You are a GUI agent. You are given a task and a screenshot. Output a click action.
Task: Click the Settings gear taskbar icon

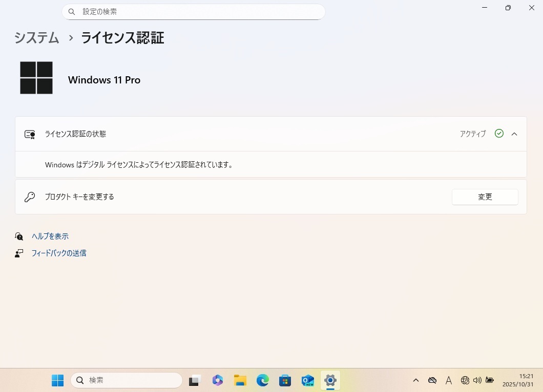point(330,380)
